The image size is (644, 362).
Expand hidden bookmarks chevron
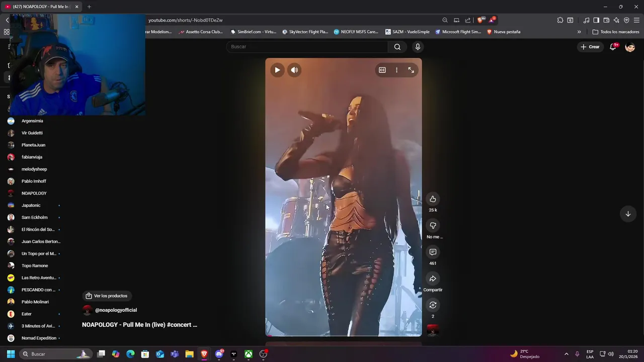coord(579,32)
